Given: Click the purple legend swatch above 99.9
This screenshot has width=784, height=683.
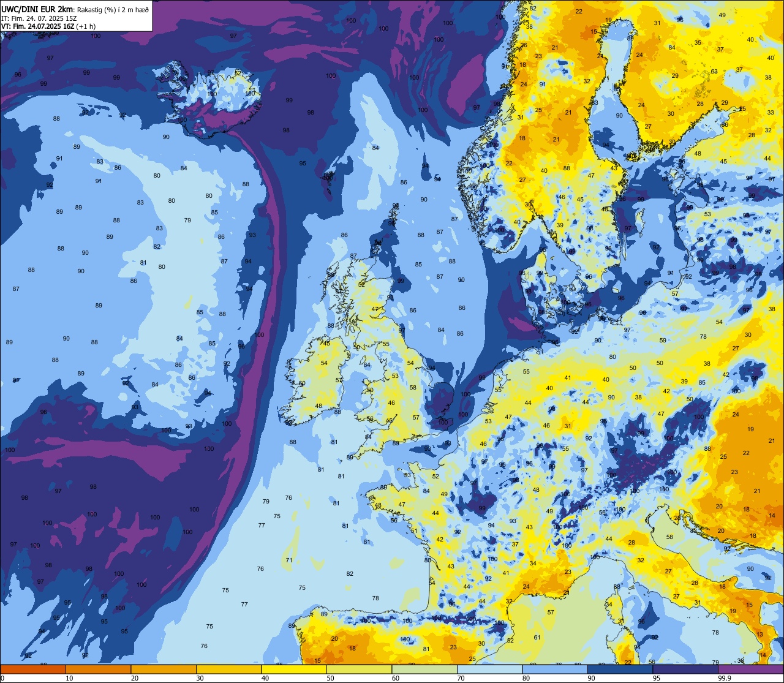Looking at the screenshot, I should [x=750, y=669].
